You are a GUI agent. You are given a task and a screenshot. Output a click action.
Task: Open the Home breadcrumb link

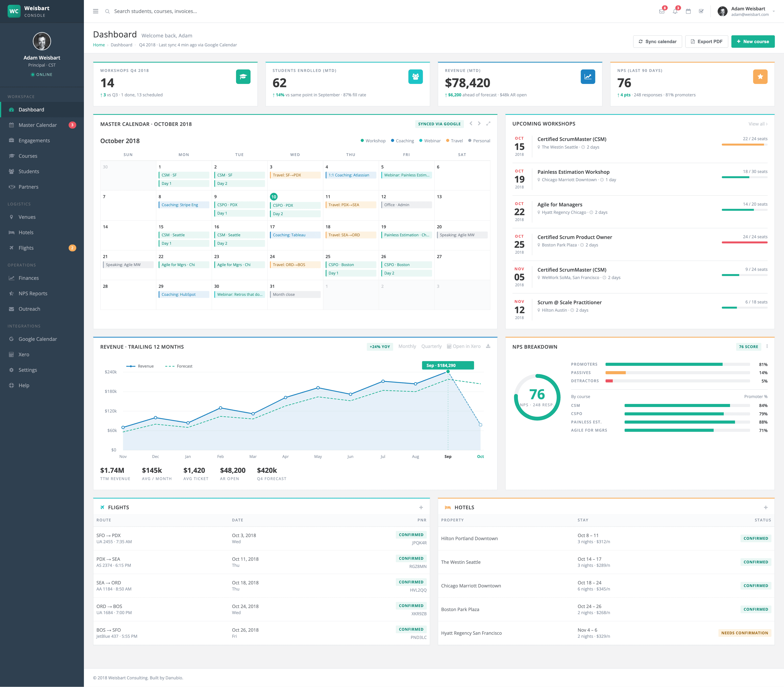click(99, 45)
